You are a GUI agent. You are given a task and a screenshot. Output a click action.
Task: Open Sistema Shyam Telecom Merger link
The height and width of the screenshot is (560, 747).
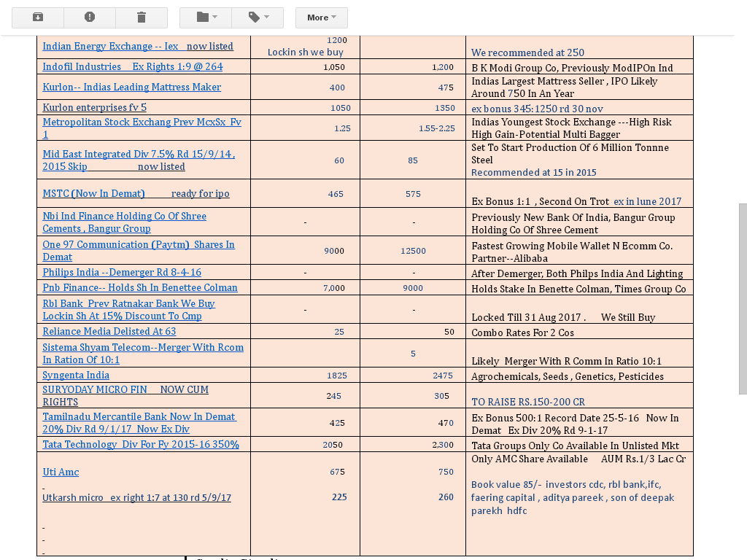(143, 354)
